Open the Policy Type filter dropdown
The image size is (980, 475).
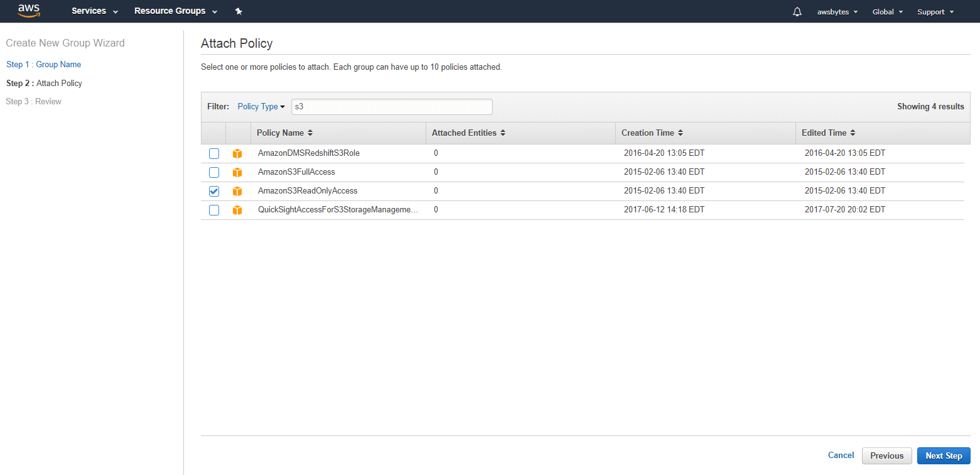261,107
